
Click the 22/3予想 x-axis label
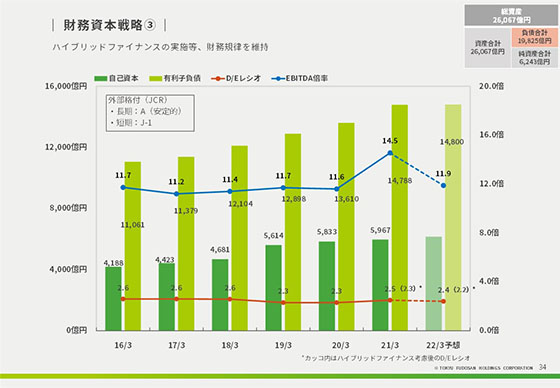coord(443,345)
